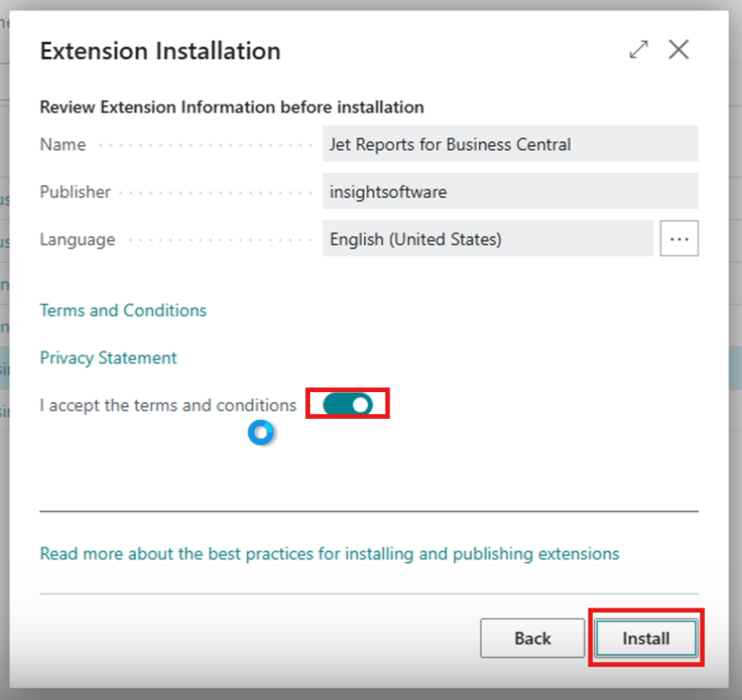Click the Install button
This screenshot has width=742, height=700.
click(x=646, y=638)
